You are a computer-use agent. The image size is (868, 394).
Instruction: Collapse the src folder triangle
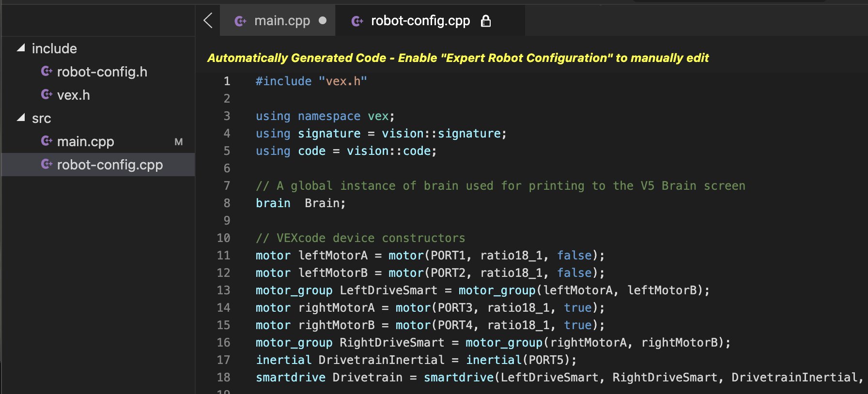(21, 118)
